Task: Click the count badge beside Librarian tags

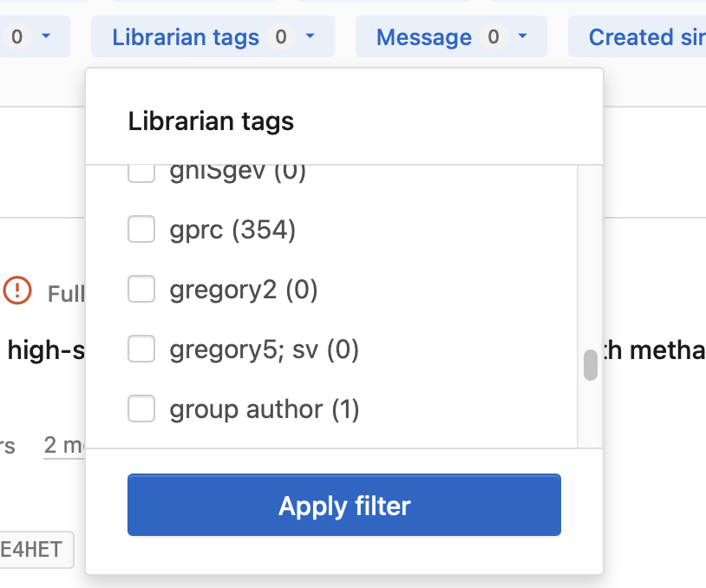Action: pyautogui.click(x=280, y=36)
